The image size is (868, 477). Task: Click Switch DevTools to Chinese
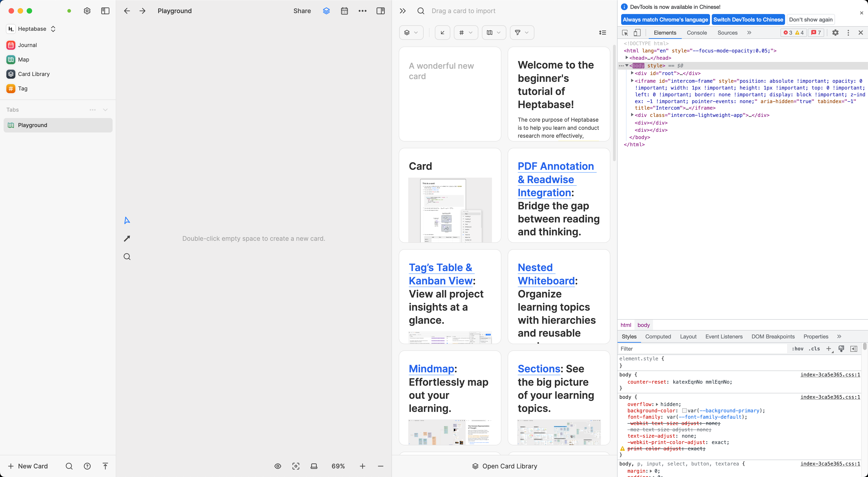748,19
